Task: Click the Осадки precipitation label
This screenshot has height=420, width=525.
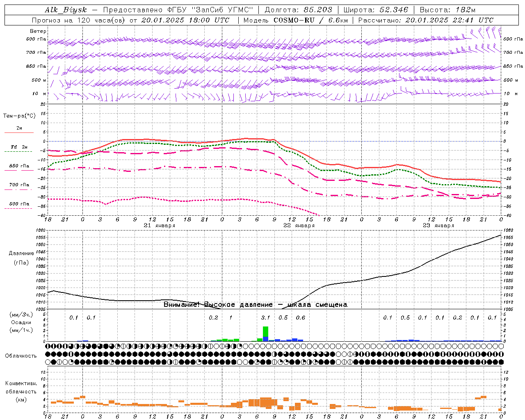Action: click(x=21, y=322)
